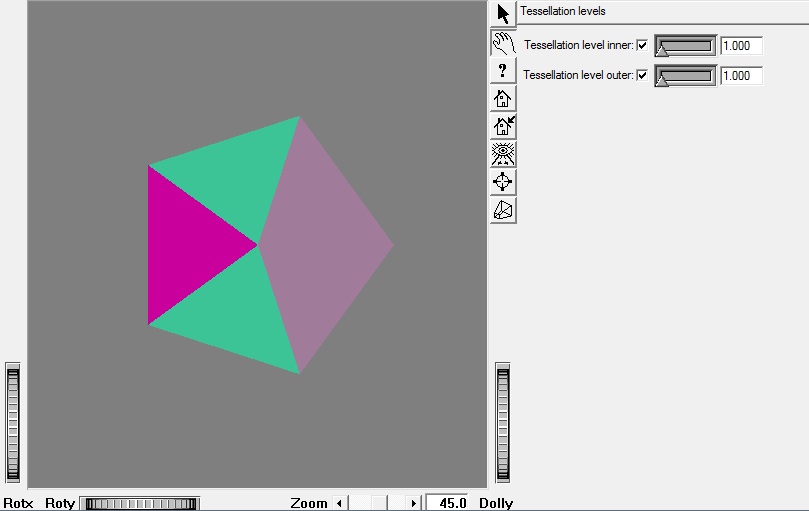Screen dimensions: 809x511
Task: Open help with the question mark icon
Action: 503,70
